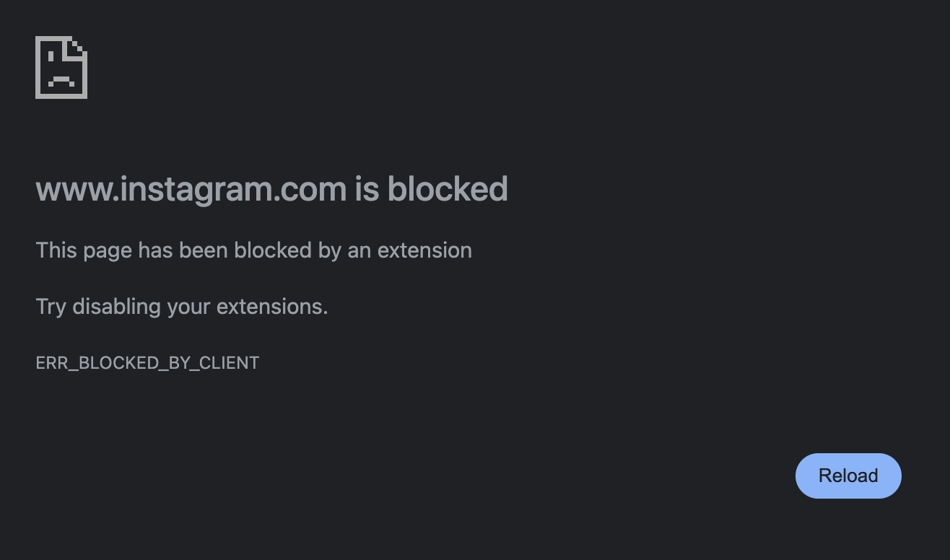Click the 'www.instagram.com is blocked' heading
The height and width of the screenshot is (560, 950).
[271, 189]
